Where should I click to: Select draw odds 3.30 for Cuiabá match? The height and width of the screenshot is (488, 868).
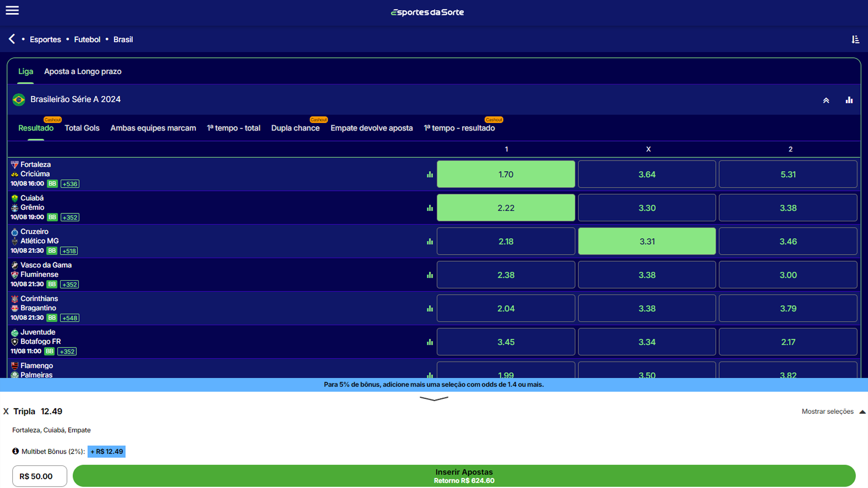(647, 207)
